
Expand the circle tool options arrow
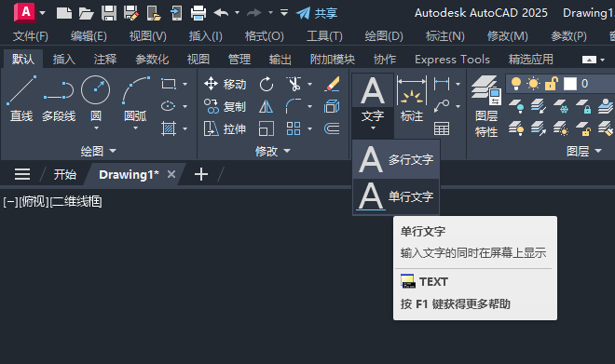coord(96,128)
